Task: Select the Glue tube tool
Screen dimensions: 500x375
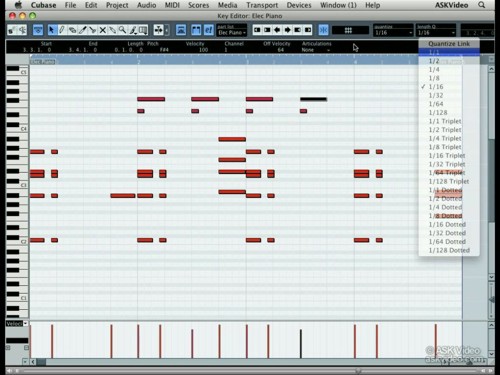Action: point(113,30)
